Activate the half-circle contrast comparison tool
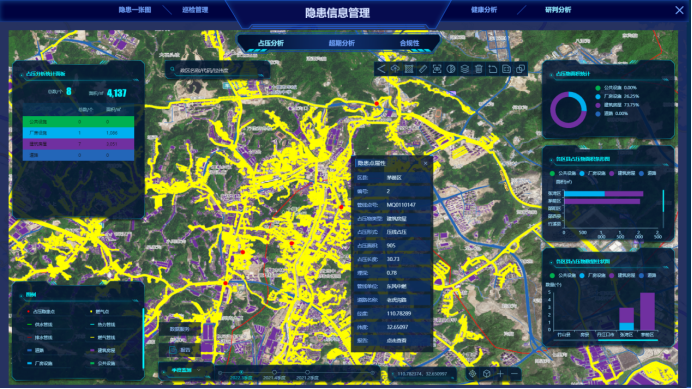The width and height of the screenshot is (692, 389). tap(451, 69)
